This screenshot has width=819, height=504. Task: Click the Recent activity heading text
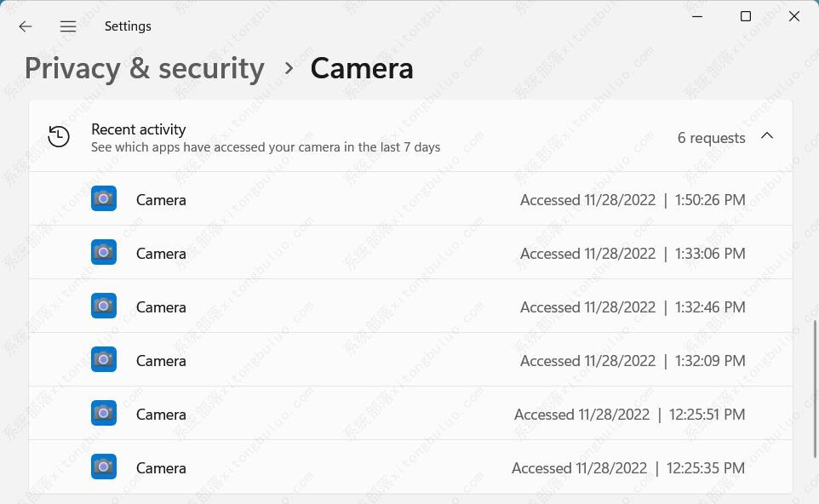pyautogui.click(x=138, y=129)
